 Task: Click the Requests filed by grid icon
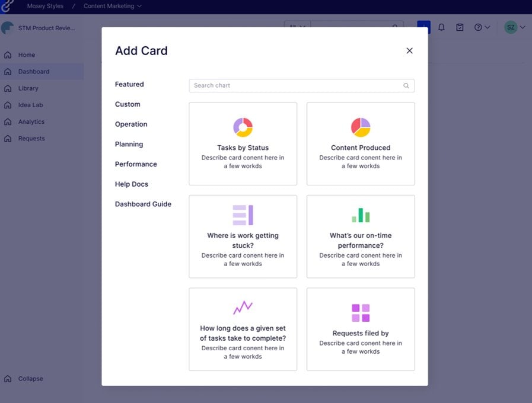[x=361, y=313]
